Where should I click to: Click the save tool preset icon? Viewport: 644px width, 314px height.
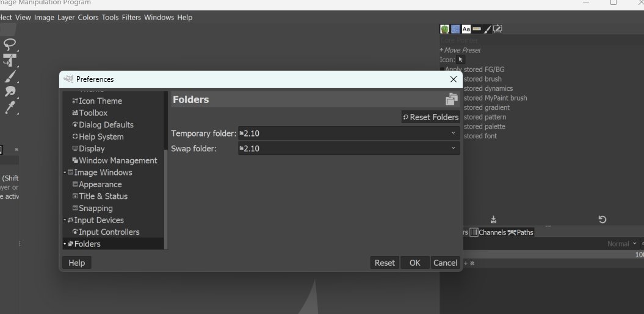(x=494, y=219)
